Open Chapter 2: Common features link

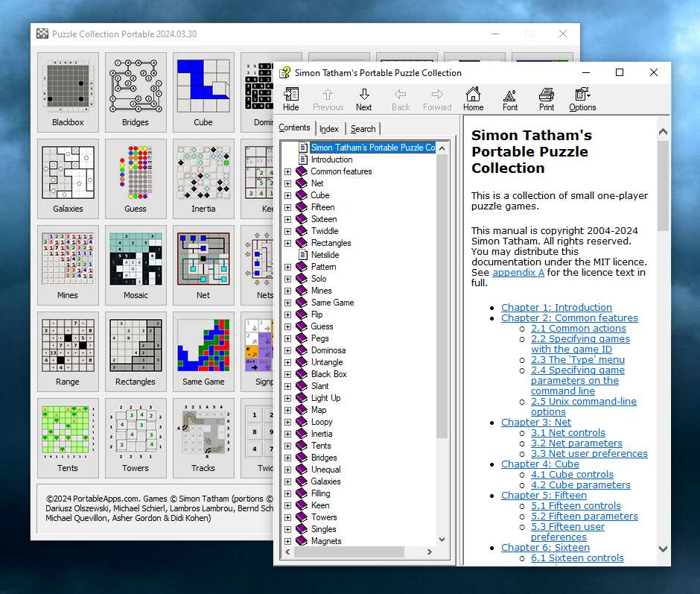tap(569, 317)
